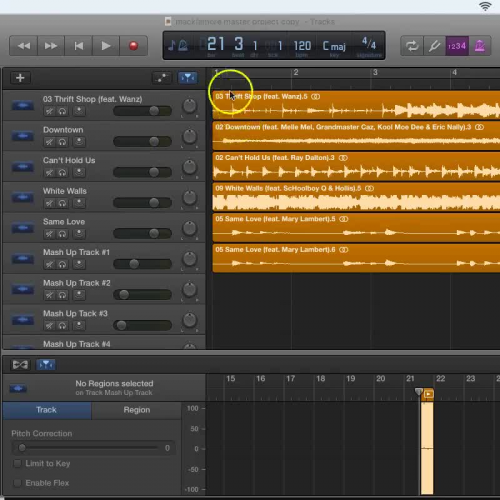This screenshot has height=500, width=500.
Task: Open the Tuner tool
Action: tap(435, 46)
